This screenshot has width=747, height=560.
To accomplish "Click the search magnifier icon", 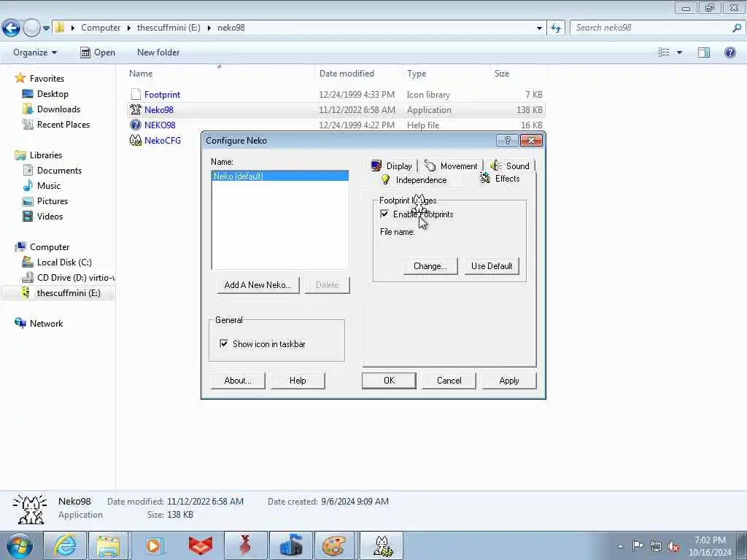I will (737, 28).
